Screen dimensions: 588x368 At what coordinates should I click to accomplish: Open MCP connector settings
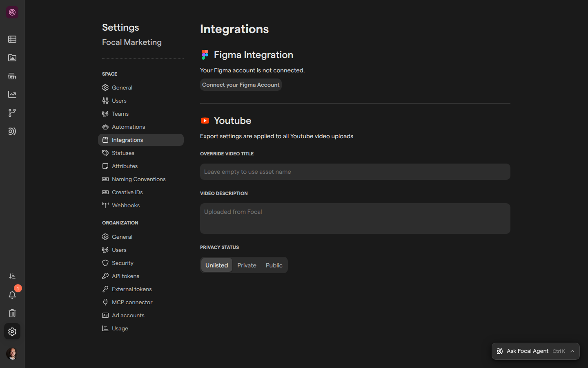141,302
